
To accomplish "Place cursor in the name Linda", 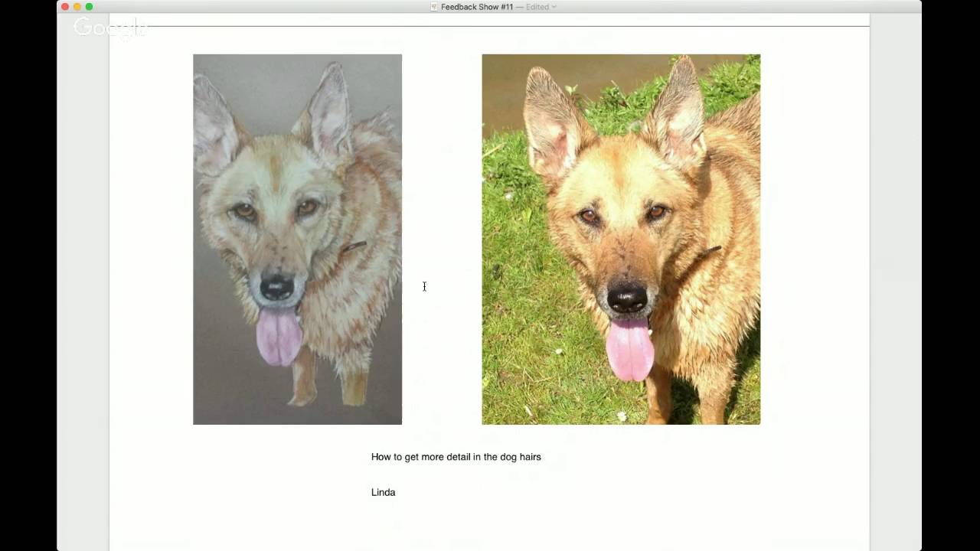I will pyautogui.click(x=383, y=492).
